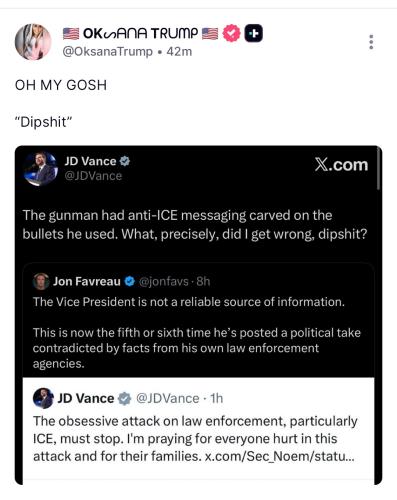Screen dimensions: 397x500
Task: Grab the embedded image scrollbar
Action: click(379, 168)
